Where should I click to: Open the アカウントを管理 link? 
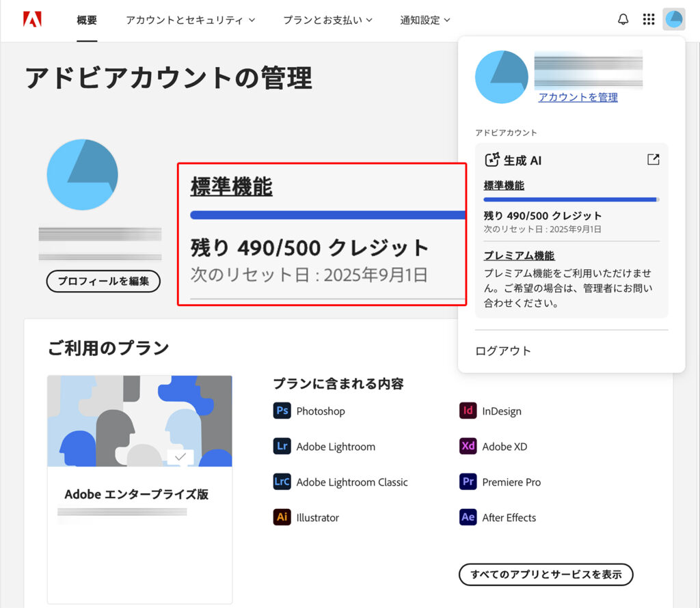coord(578,97)
